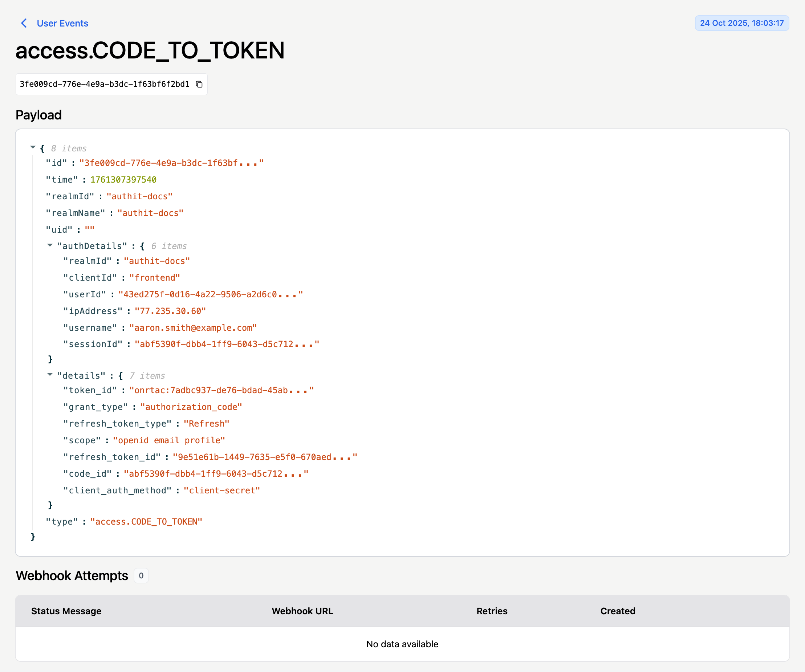Click the Retries column header
Screen dimensions: 805x672
click(x=491, y=611)
